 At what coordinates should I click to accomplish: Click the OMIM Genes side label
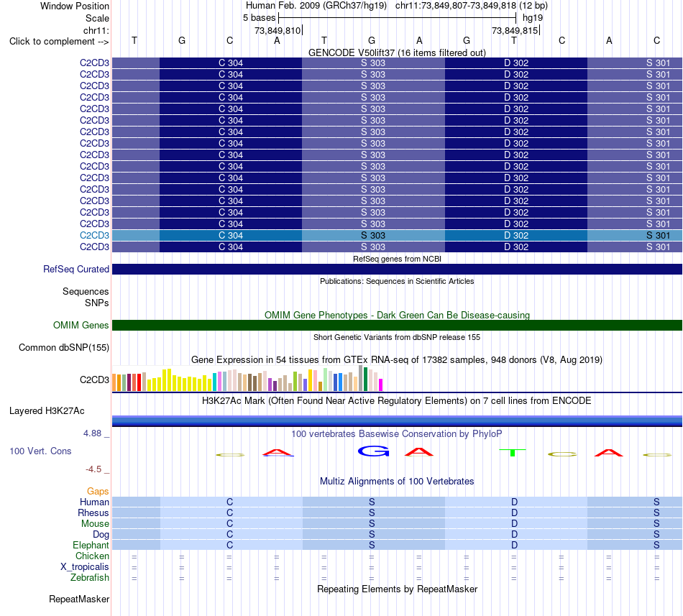click(x=81, y=325)
